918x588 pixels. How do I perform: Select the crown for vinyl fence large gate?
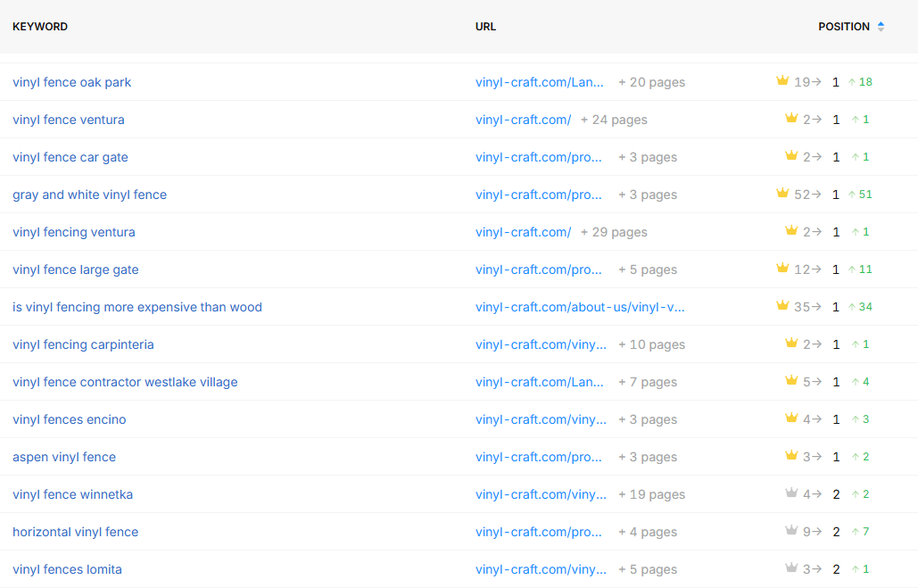(782, 269)
